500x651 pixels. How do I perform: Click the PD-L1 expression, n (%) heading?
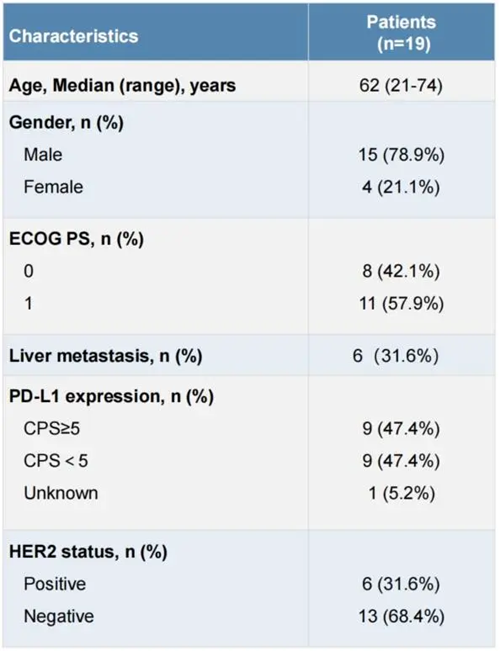pos(111,396)
